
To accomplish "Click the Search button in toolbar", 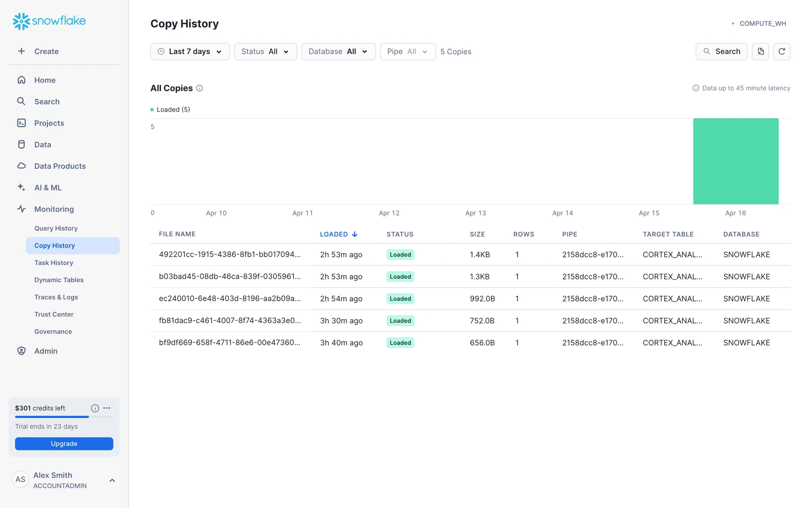I will pos(721,52).
